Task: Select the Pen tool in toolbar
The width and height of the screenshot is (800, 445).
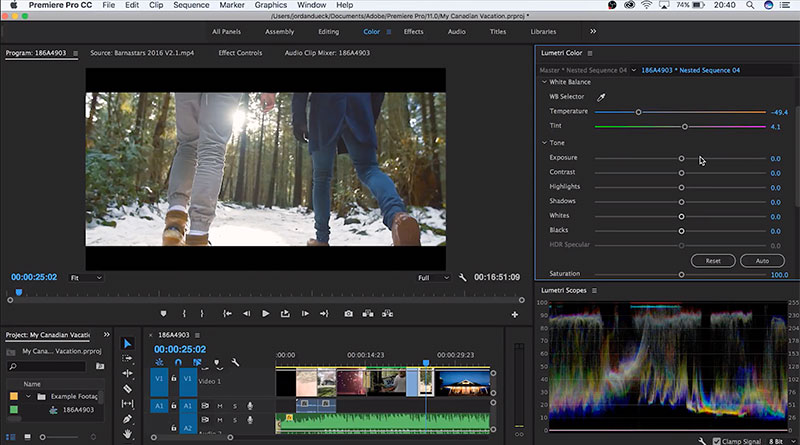Action: click(x=128, y=419)
